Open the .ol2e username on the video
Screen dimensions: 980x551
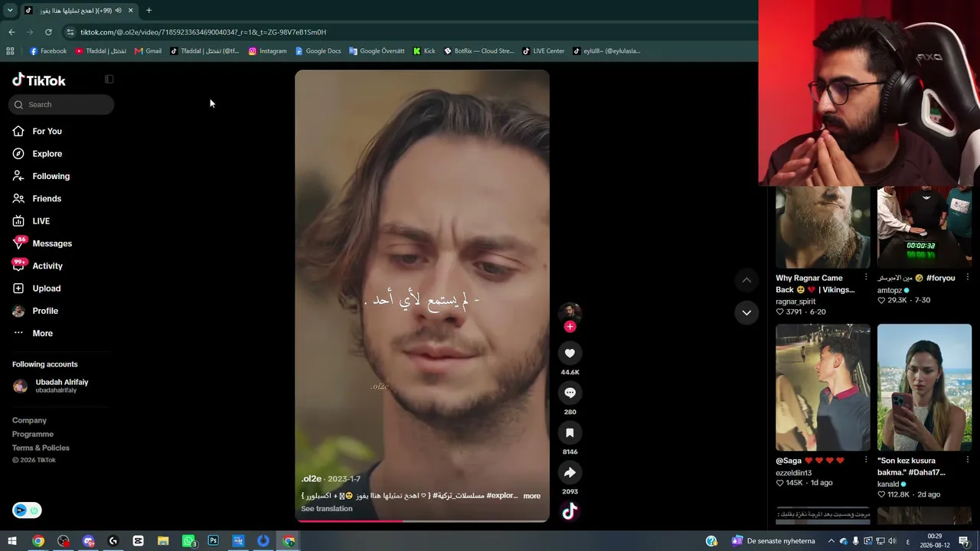[x=311, y=479]
